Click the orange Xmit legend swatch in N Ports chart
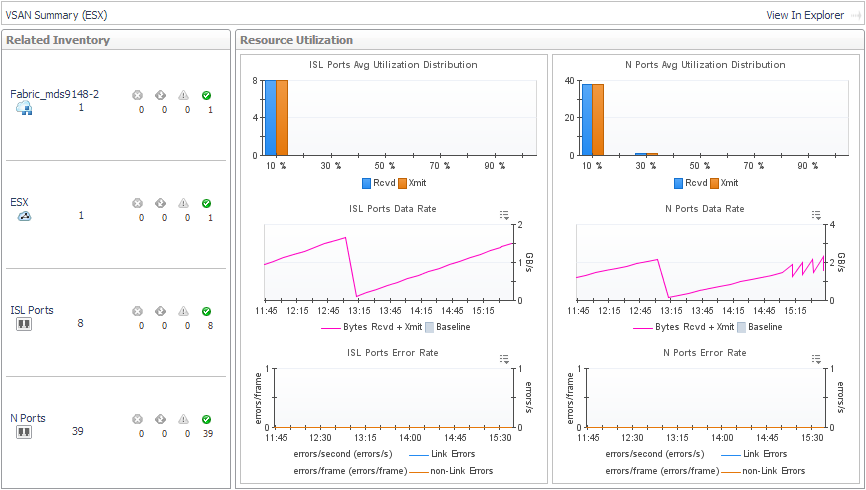 tap(714, 184)
